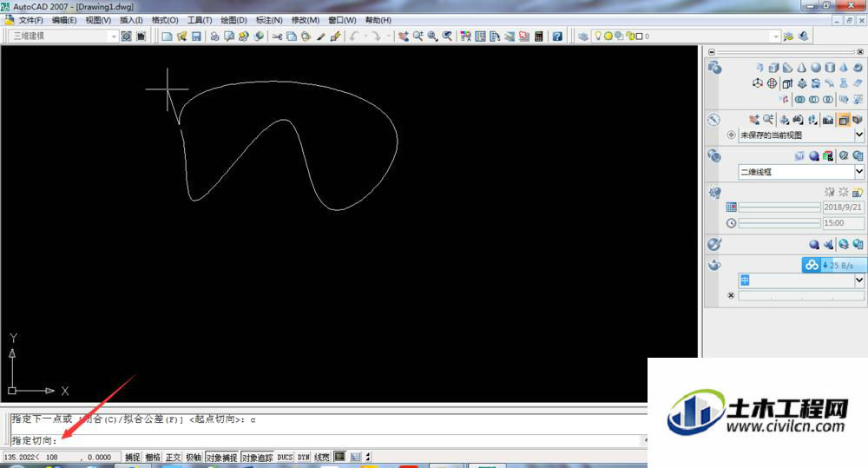Open the 文件(F) menu
Screen dimensions: 868x468
(31, 20)
